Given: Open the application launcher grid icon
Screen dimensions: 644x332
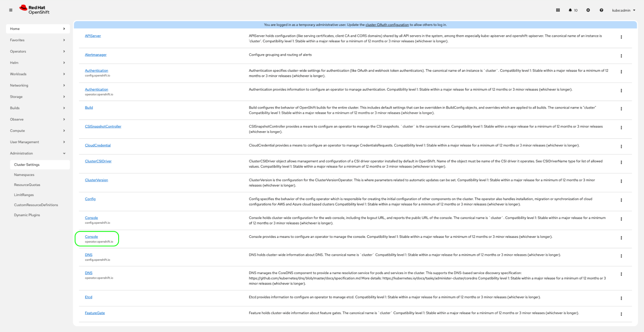Looking at the screenshot, I should [x=558, y=10].
